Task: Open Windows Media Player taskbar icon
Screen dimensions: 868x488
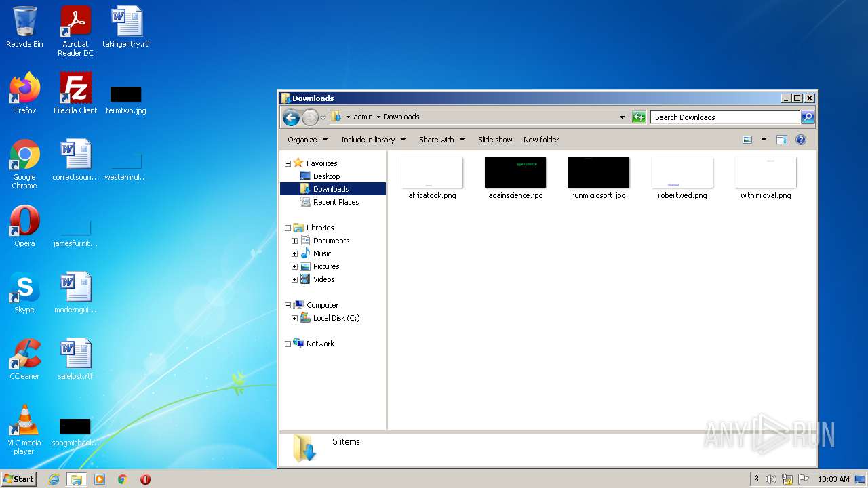Action: tap(100, 479)
